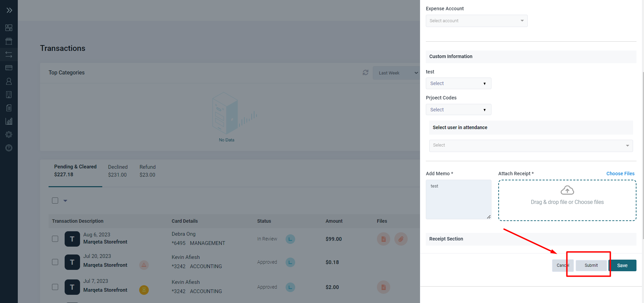Click the T merchant avatar for the Aug 6 transaction
This screenshot has height=303, width=644.
72,239
